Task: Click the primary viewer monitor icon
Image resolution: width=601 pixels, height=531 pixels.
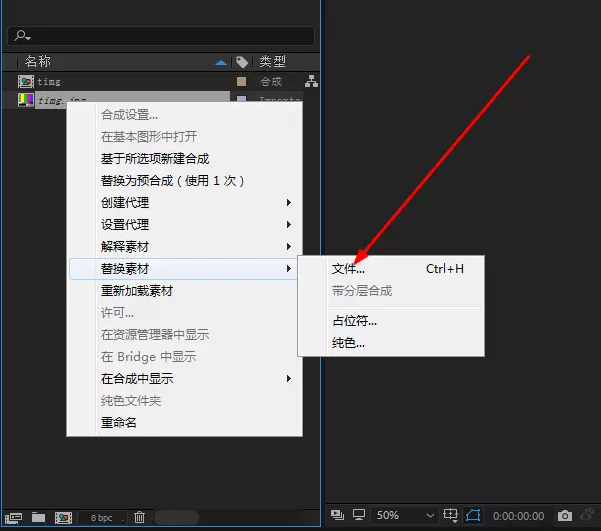Action: [x=359, y=515]
